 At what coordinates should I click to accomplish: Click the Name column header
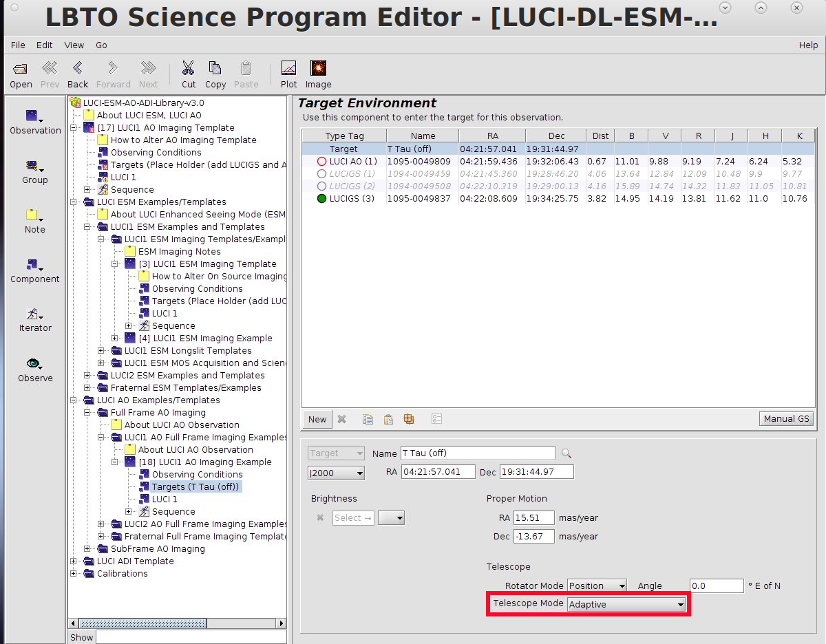click(423, 136)
